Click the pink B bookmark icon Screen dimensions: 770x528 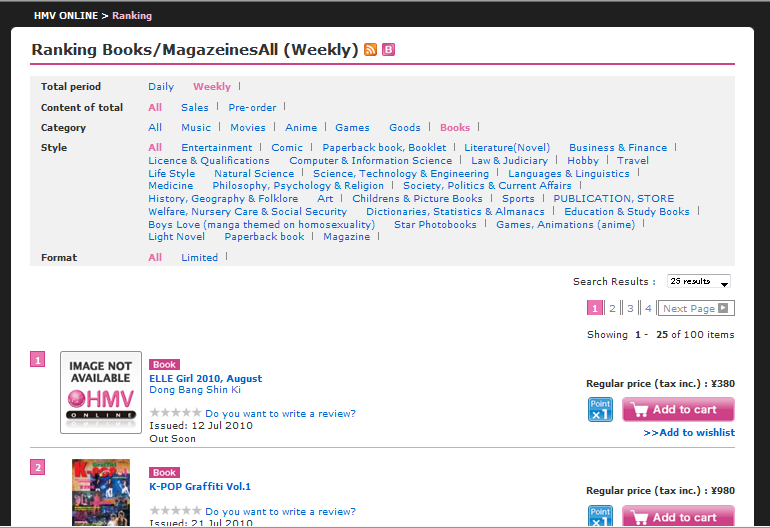pyautogui.click(x=388, y=50)
